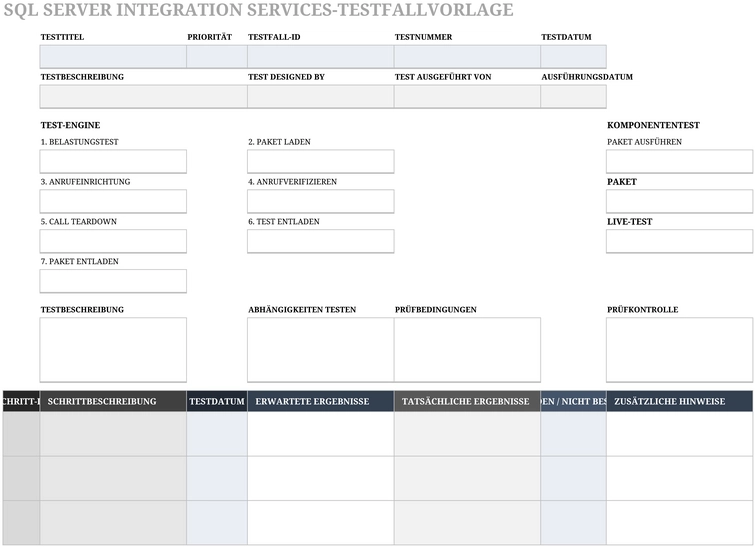This screenshot has width=755, height=547.
Task: Click the field under TEST AUSGEFÜHRT VON
Action: pos(468,97)
